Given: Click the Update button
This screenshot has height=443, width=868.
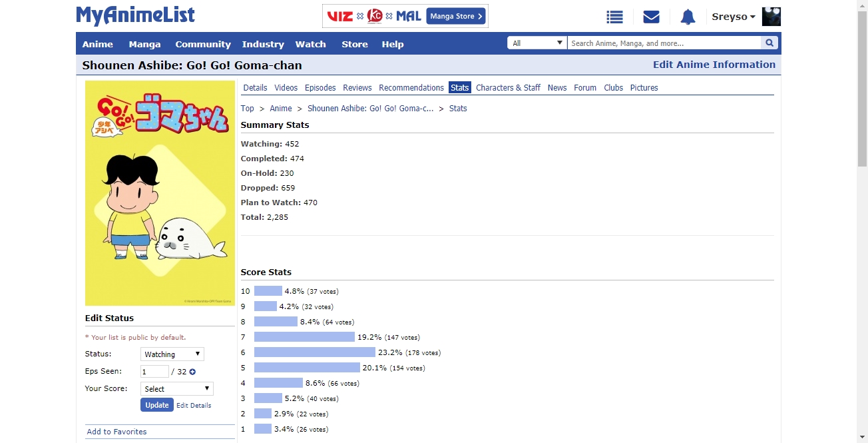Looking at the screenshot, I should click(x=156, y=405).
